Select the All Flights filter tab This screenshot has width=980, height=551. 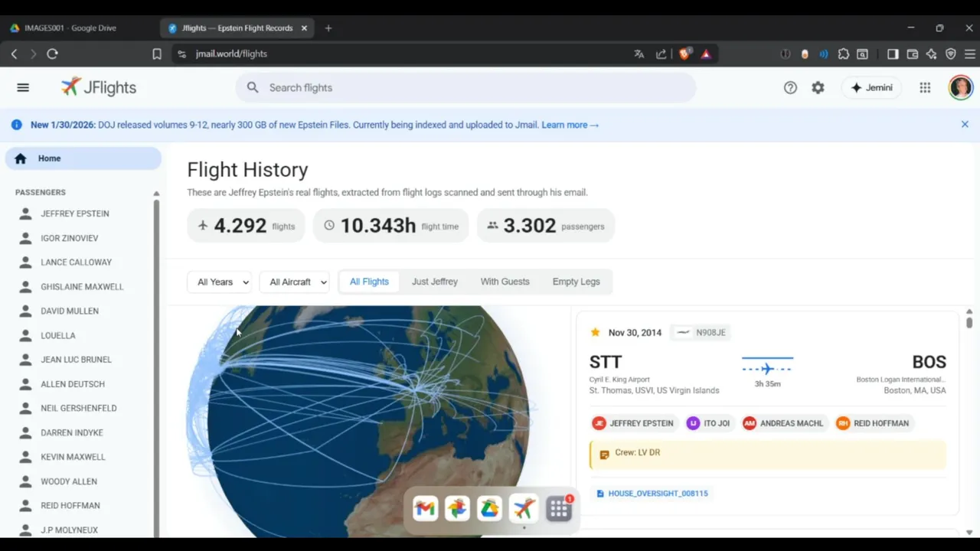369,282
